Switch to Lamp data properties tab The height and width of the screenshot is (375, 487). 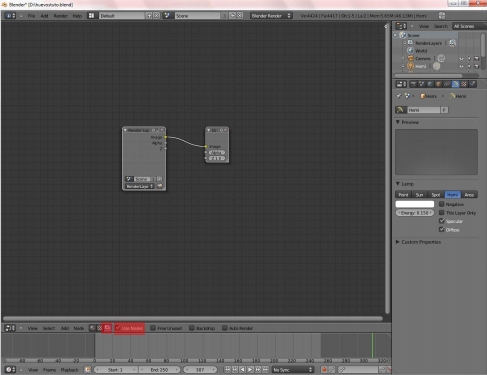455,84
